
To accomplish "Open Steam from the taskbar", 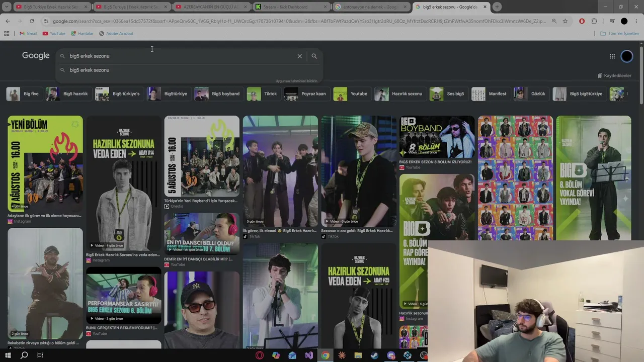I will point(374,355).
